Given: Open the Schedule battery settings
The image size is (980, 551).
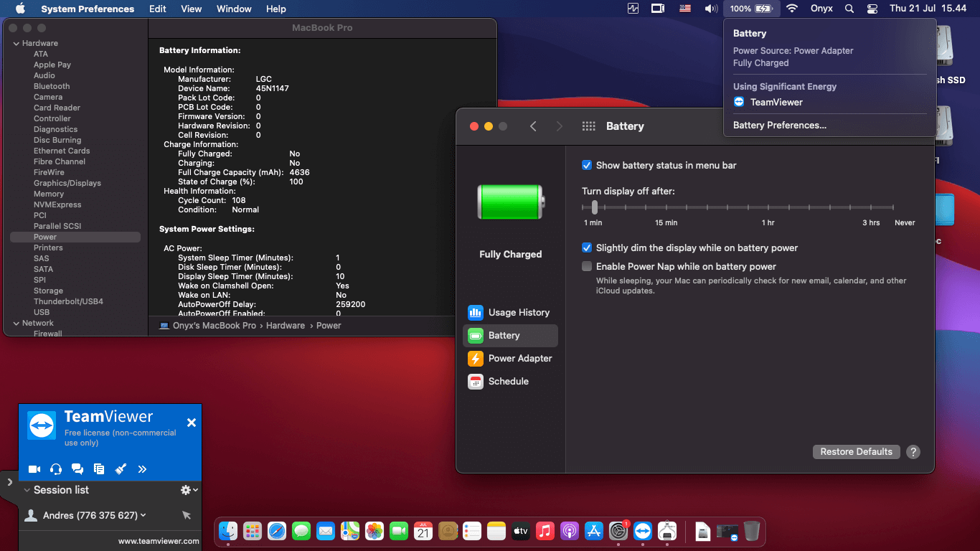Looking at the screenshot, I should pos(509,381).
